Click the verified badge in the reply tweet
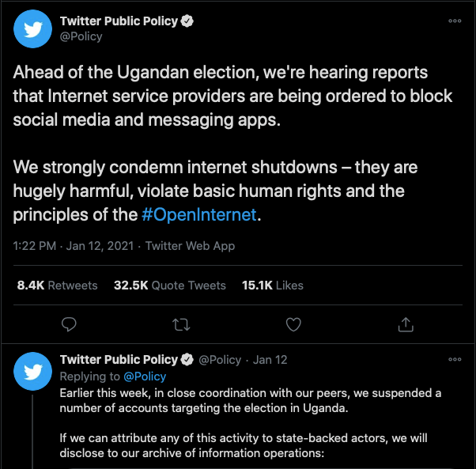 [187, 360]
